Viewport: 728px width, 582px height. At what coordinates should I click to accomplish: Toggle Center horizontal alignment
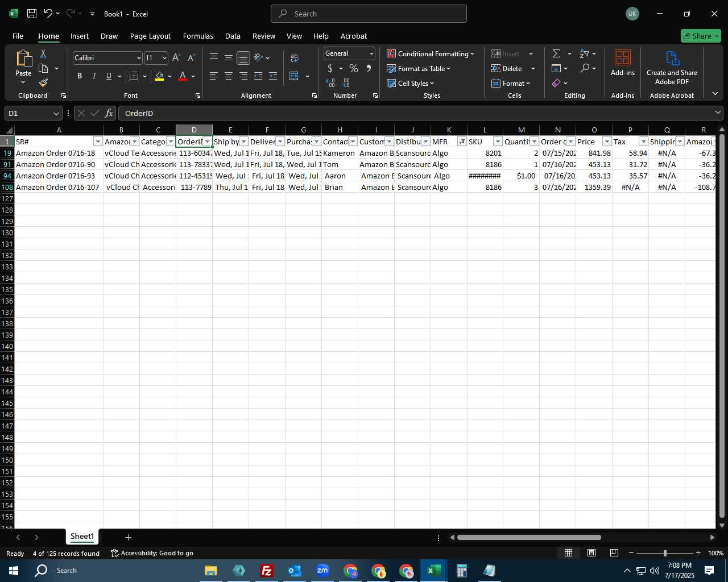tap(229, 76)
